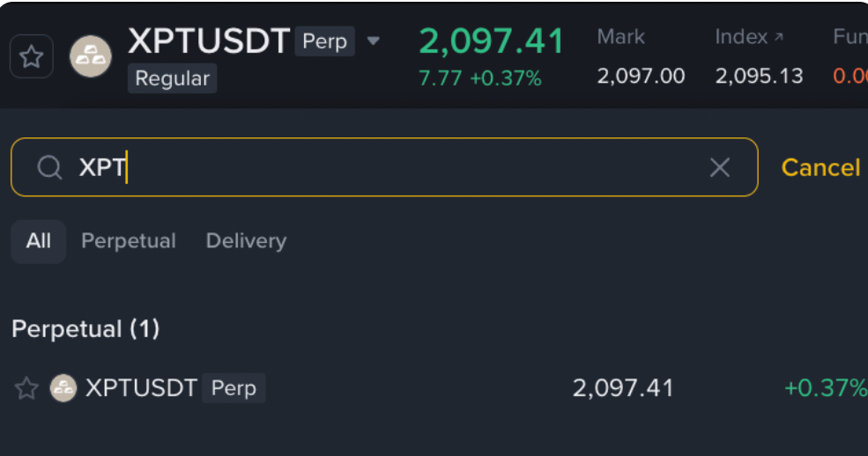Click the Mark price label

(620, 37)
